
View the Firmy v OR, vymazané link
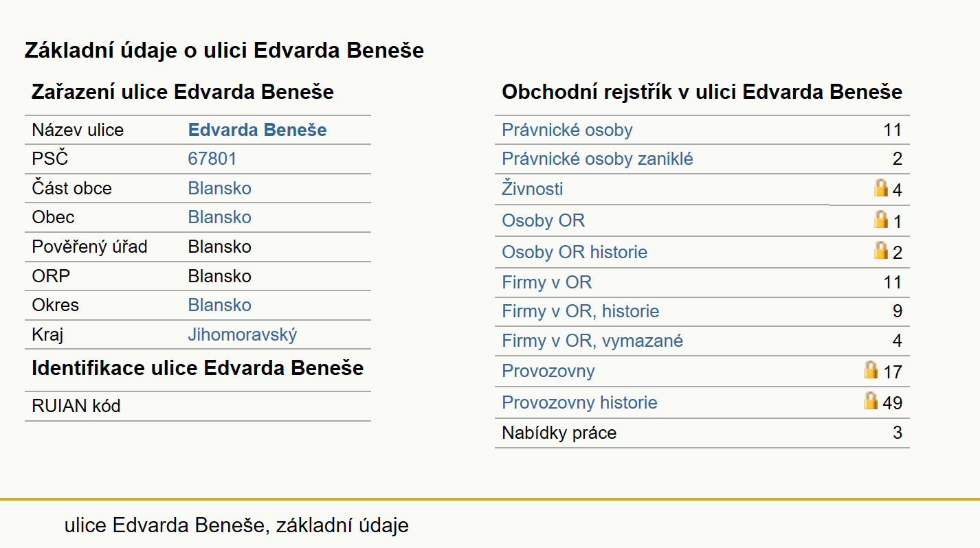coord(592,341)
